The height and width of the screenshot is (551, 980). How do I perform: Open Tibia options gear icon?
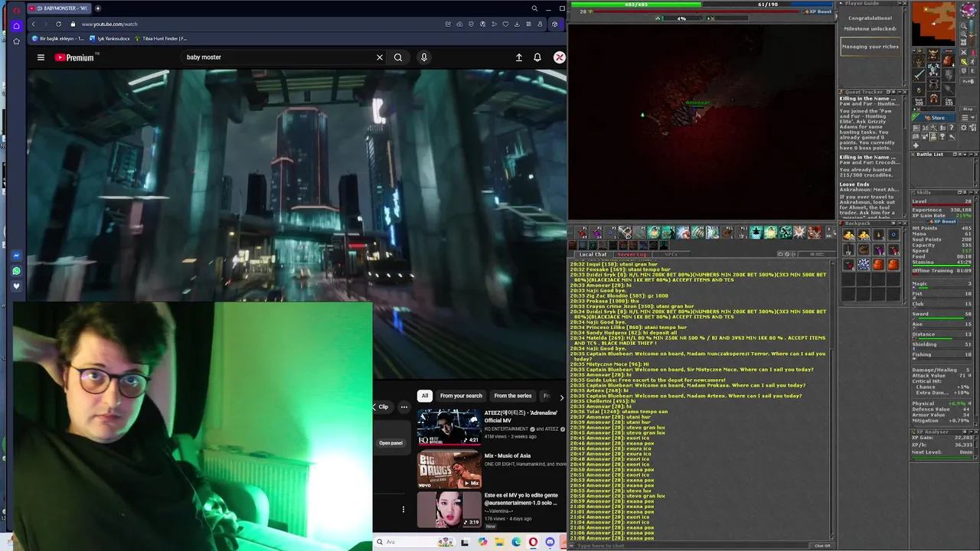click(x=963, y=128)
